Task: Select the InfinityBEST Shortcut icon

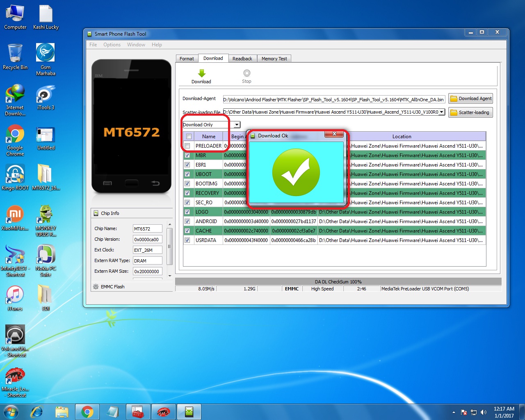Action: 15,261
